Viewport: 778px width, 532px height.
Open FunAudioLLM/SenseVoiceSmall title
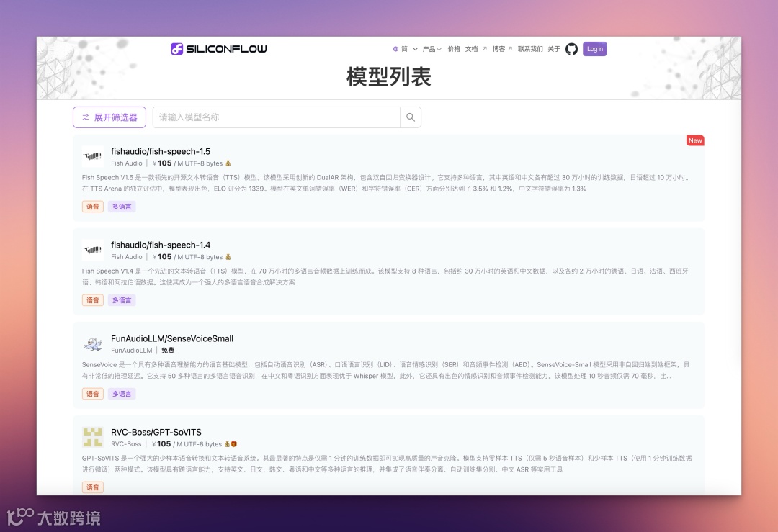point(172,338)
